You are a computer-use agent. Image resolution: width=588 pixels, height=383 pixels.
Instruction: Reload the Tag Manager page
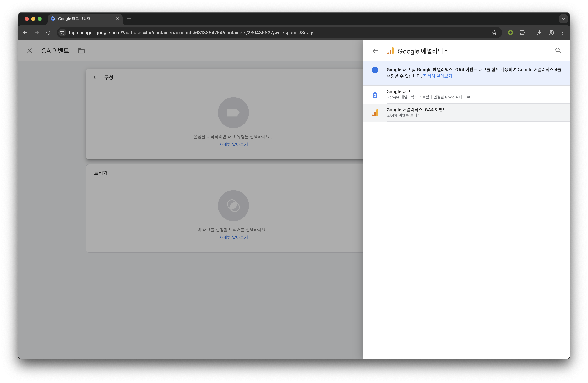coord(48,33)
